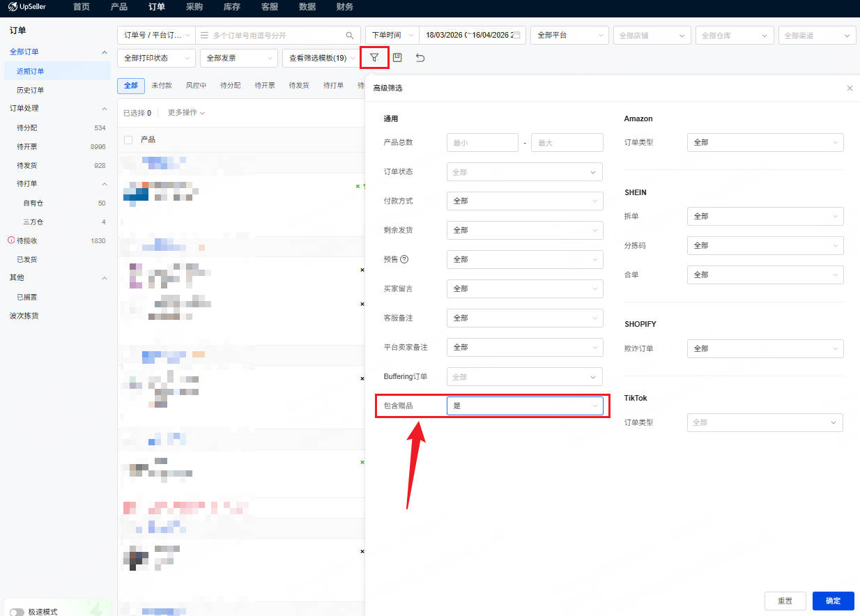Image resolution: width=860 pixels, height=616 pixels.
Task: Click the save filter template icon
Action: (397, 58)
